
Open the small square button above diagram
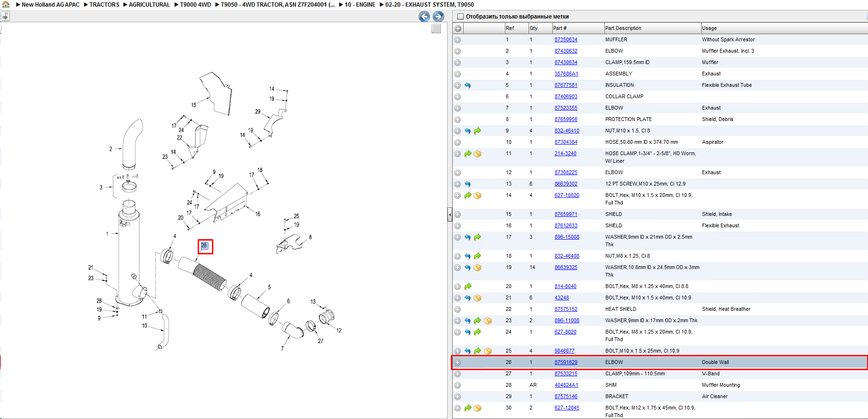tap(436, 28)
